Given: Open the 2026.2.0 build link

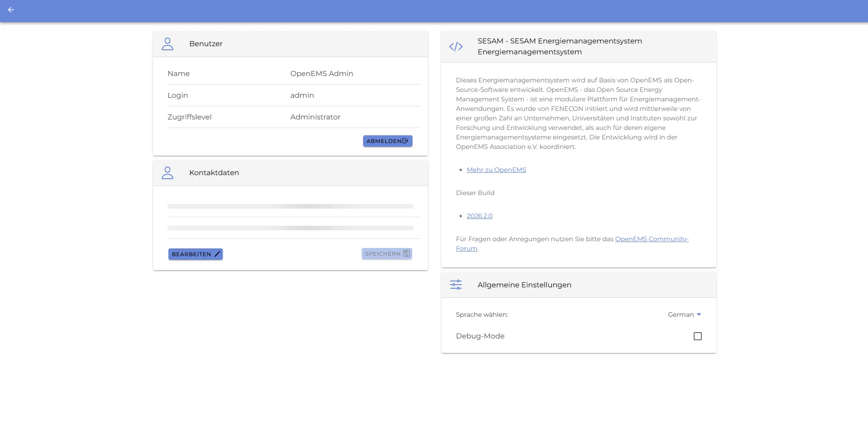Looking at the screenshot, I should click(x=480, y=216).
